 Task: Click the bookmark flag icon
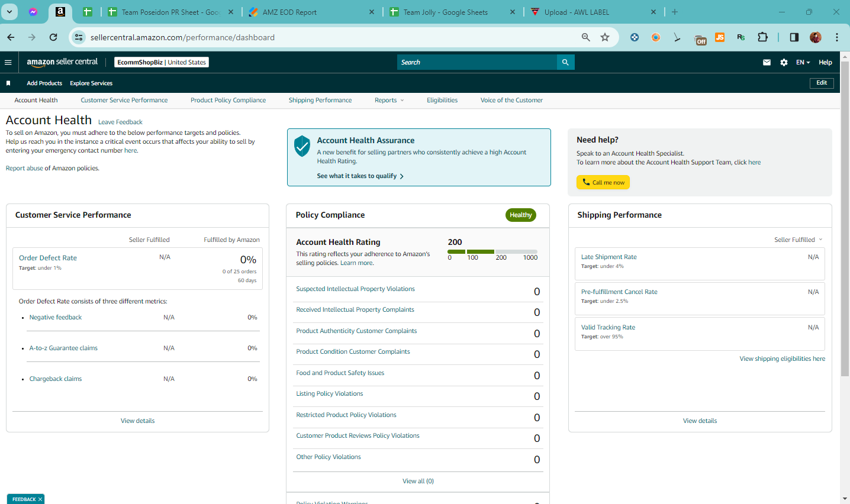pyautogui.click(x=8, y=83)
